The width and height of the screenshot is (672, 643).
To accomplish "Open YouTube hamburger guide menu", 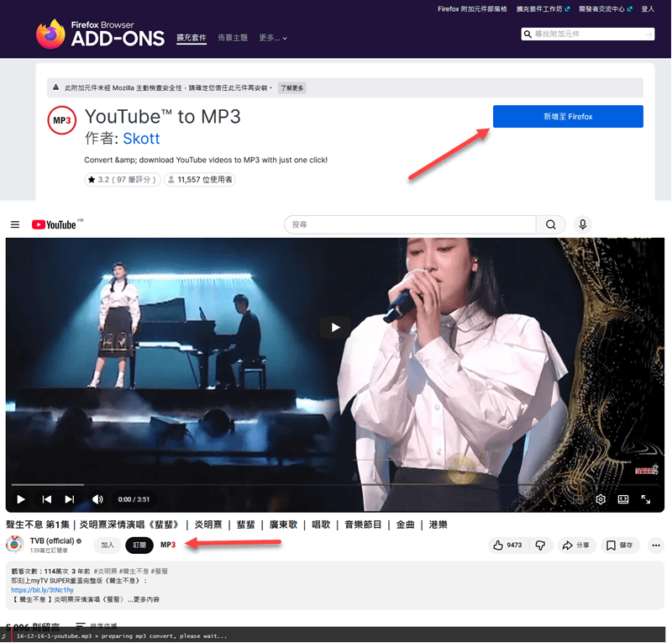I will tap(15, 224).
